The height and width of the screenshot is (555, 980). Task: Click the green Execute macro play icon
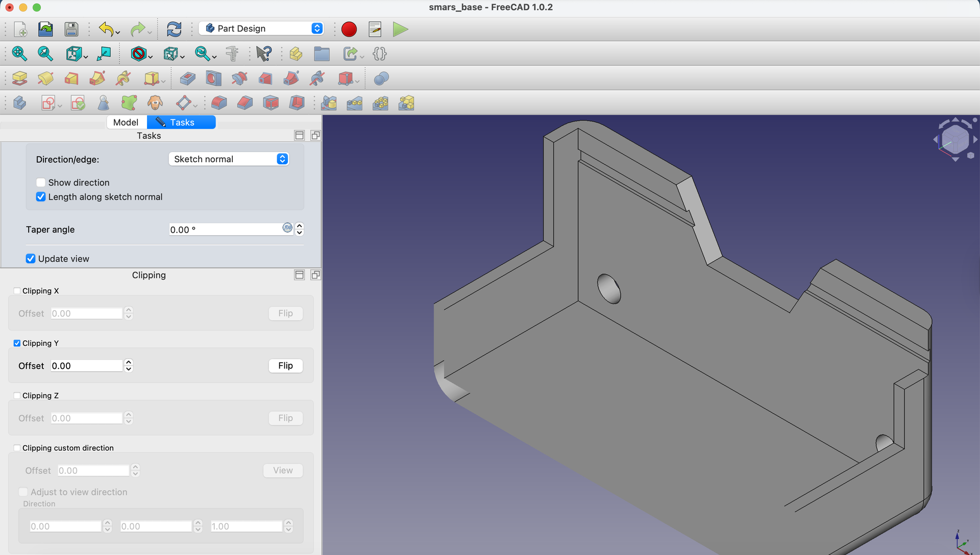click(x=401, y=29)
